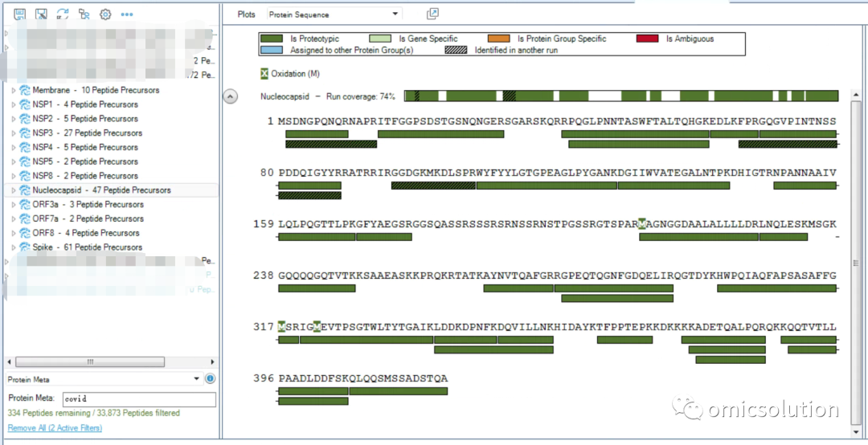The image size is (868, 445).
Task: Click the oxidized M residue in PARMAGNGG
Action: click(641, 224)
